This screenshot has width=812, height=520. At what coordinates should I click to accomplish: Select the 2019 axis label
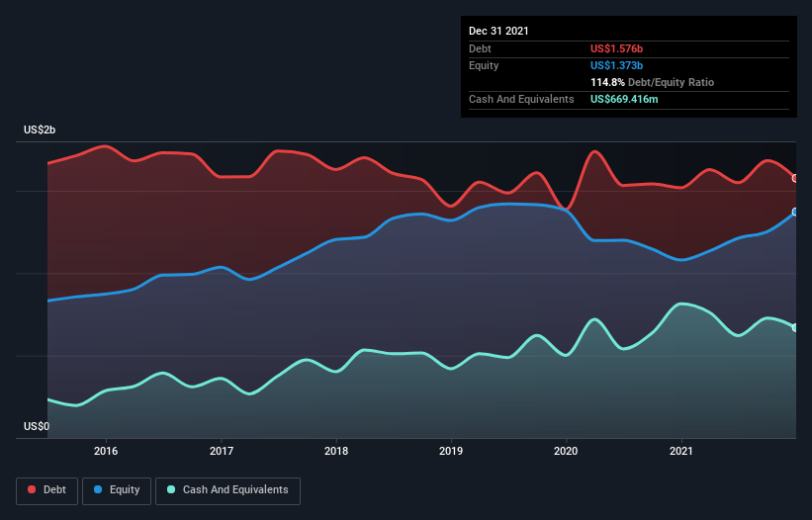[451, 451]
